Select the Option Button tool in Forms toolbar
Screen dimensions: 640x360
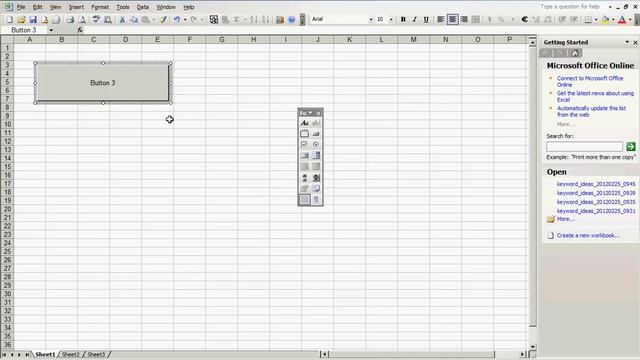(316, 144)
